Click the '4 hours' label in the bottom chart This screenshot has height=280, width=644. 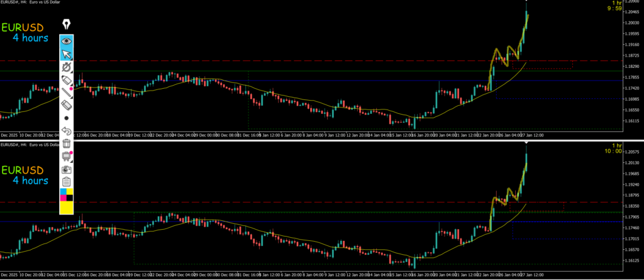pyautogui.click(x=31, y=181)
